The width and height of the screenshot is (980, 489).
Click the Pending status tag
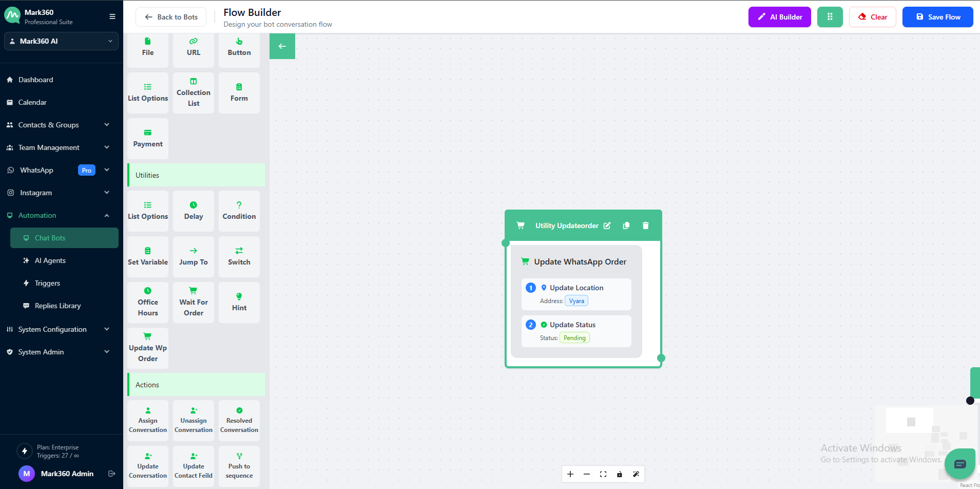(574, 338)
